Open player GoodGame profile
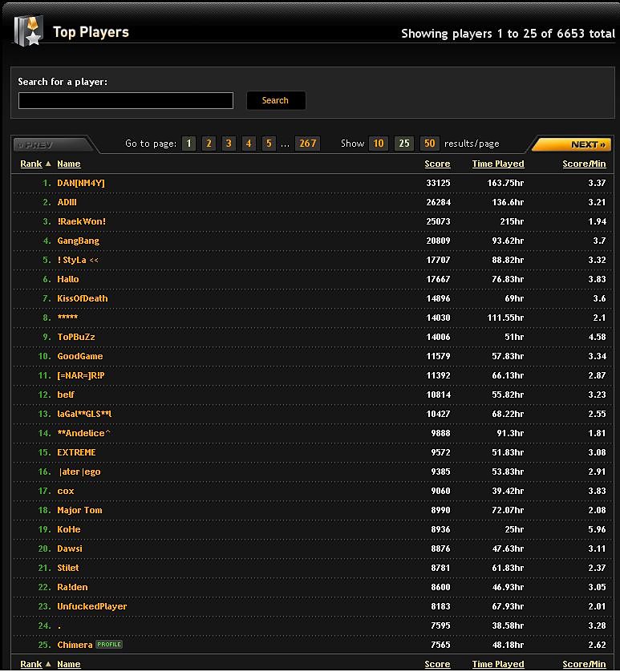This screenshot has width=620, height=672. (x=79, y=356)
